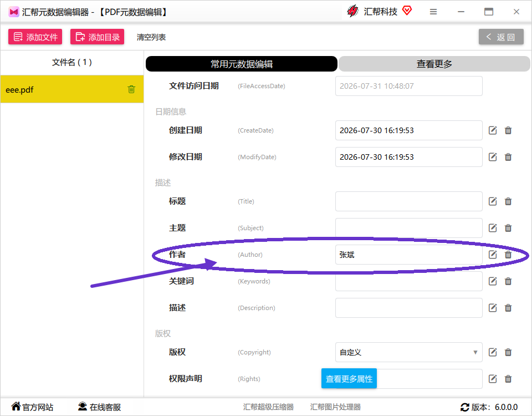Delete the 创建日期 (CreateDate) value
This screenshot has height=416, width=532.
pyautogui.click(x=508, y=130)
